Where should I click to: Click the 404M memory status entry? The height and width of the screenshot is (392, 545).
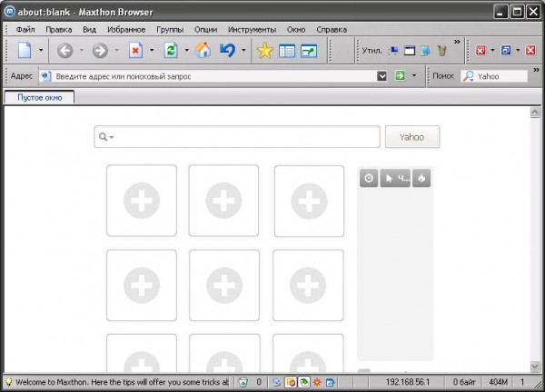click(x=498, y=382)
